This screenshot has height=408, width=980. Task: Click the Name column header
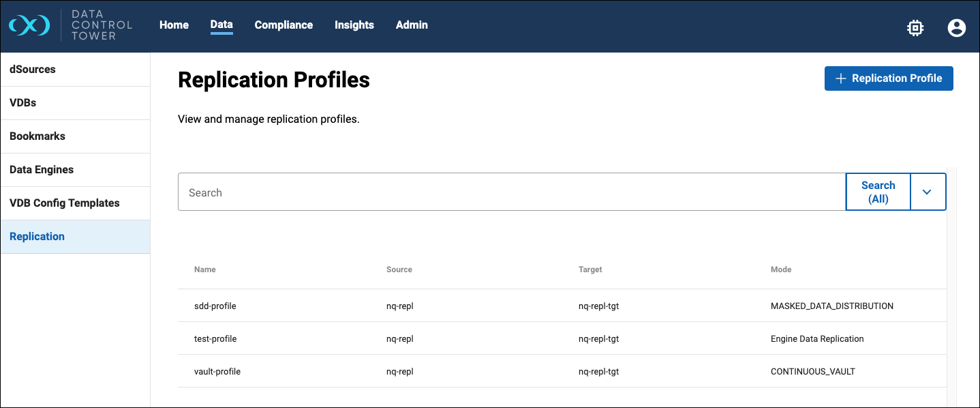[x=205, y=269]
